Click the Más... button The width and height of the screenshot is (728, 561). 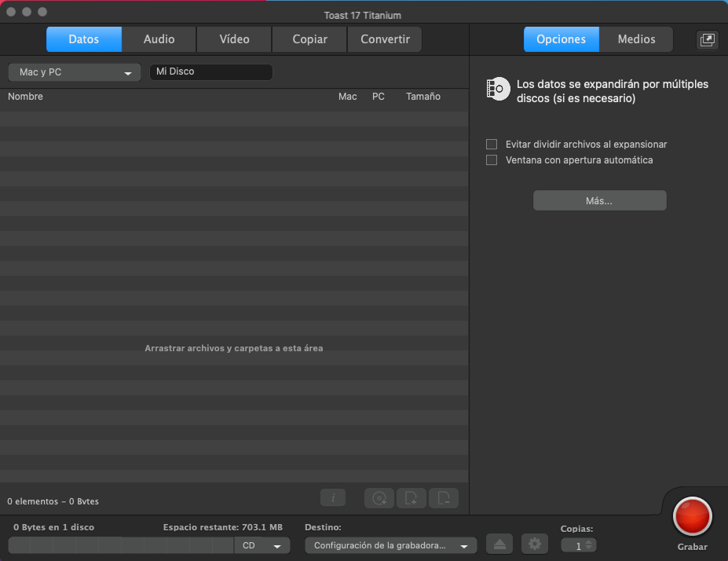599,200
